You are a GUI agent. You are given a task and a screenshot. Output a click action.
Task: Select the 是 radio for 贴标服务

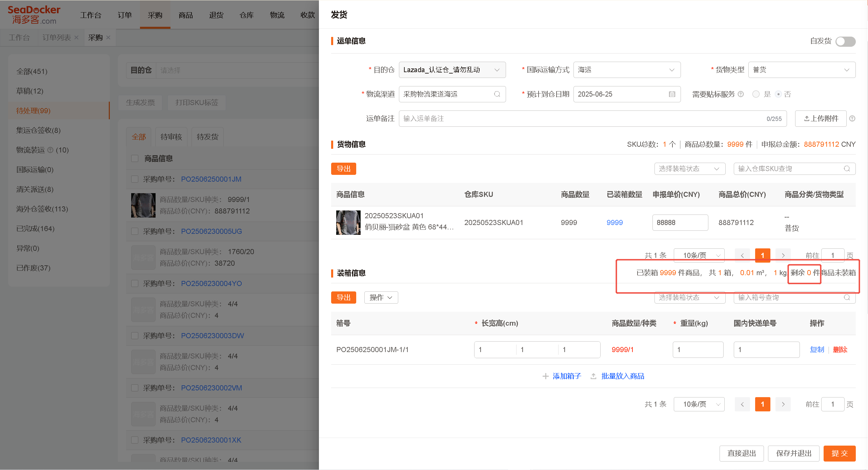(x=755, y=94)
